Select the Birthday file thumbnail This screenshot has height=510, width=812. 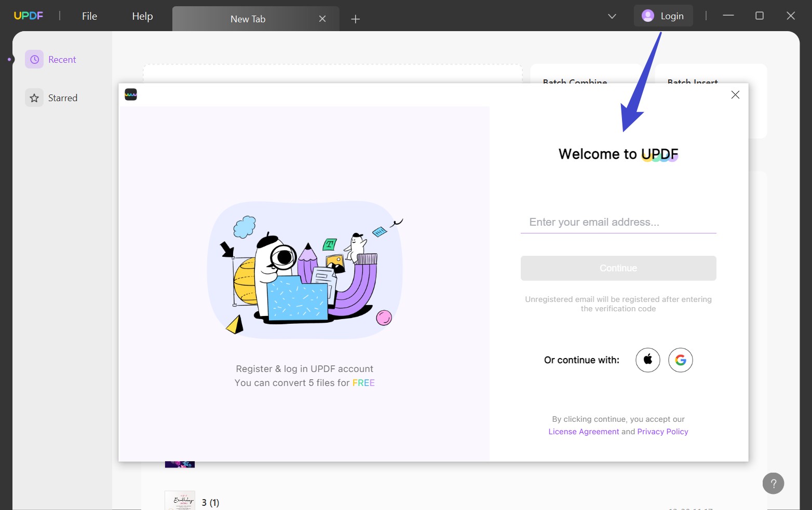[180, 500]
